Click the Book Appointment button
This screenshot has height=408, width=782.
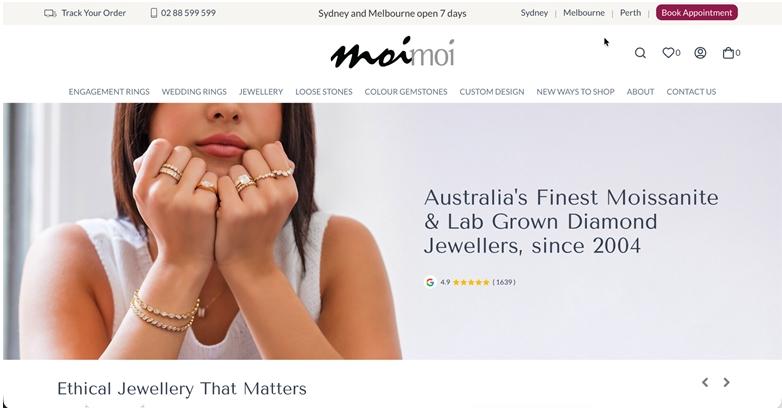click(697, 12)
